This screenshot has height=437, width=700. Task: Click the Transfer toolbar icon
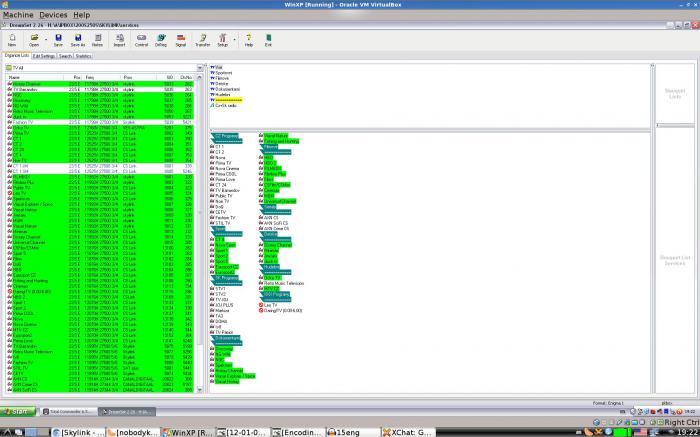[x=203, y=40]
